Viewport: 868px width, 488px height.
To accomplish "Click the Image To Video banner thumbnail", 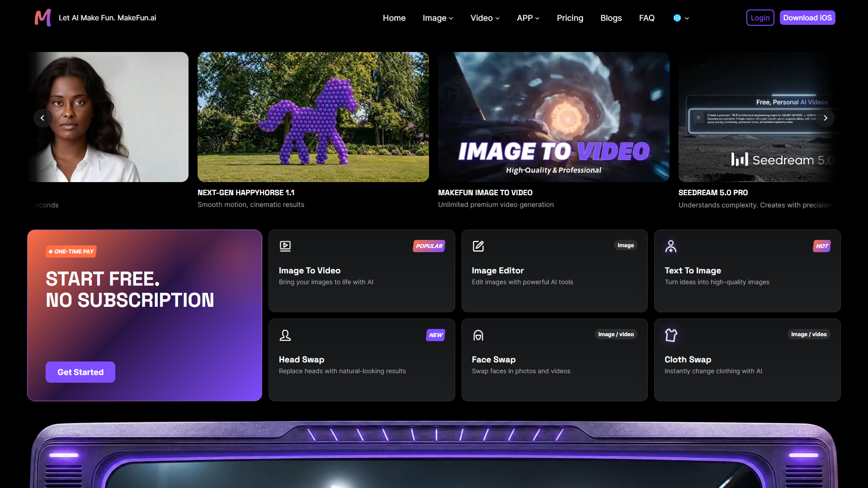I will pos(554,117).
